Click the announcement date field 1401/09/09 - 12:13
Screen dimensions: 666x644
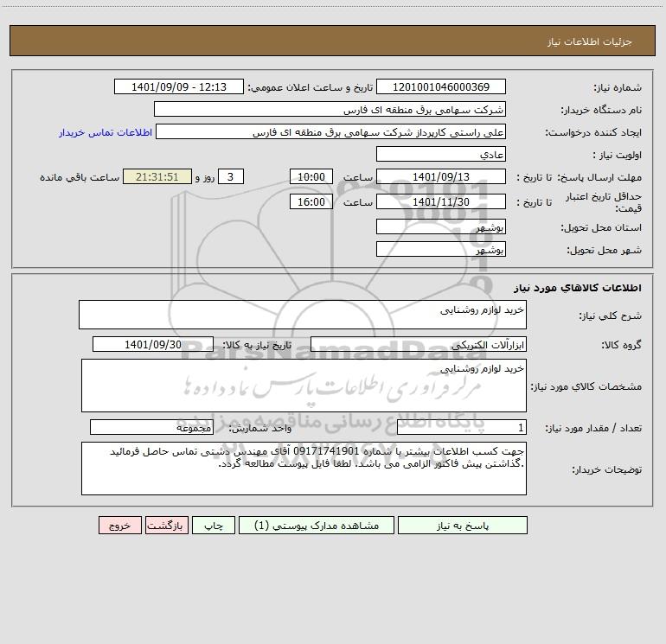pyautogui.click(x=179, y=86)
